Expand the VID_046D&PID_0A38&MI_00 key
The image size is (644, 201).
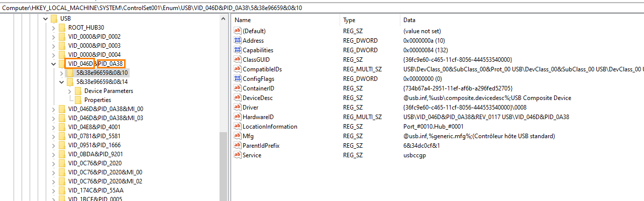(54, 109)
